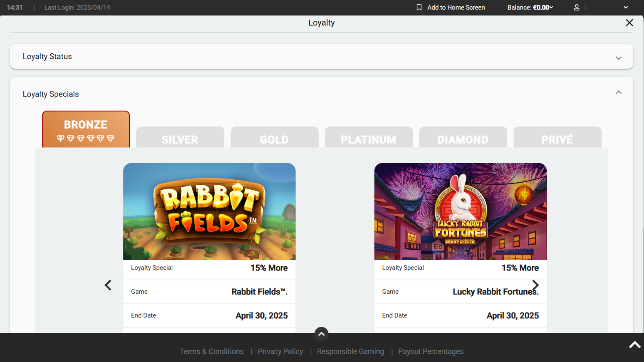Close the Loyalty panel with the X
This screenshot has width=644, height=362.
point(629,22)
